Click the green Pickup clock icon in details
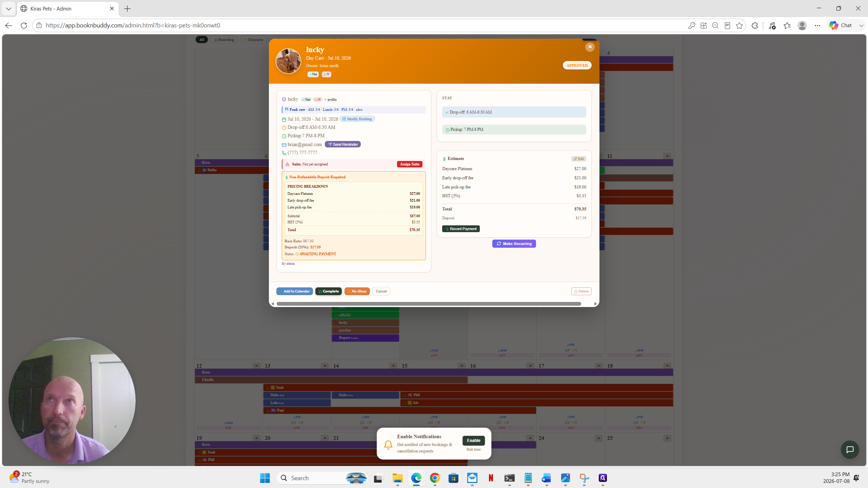This screenshot has width=868, height=488. pyautogui.click(x=284, y=136)
